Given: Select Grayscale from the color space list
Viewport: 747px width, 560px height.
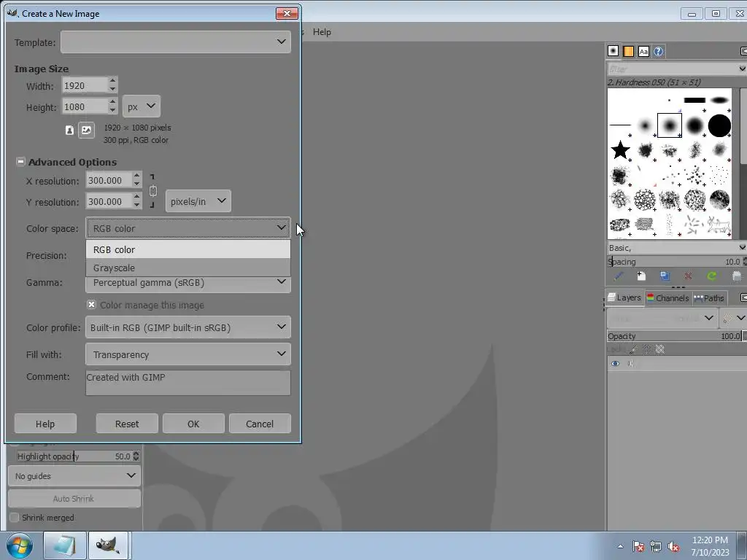Looking at the screenshot, I should click(x=187, y=268).
